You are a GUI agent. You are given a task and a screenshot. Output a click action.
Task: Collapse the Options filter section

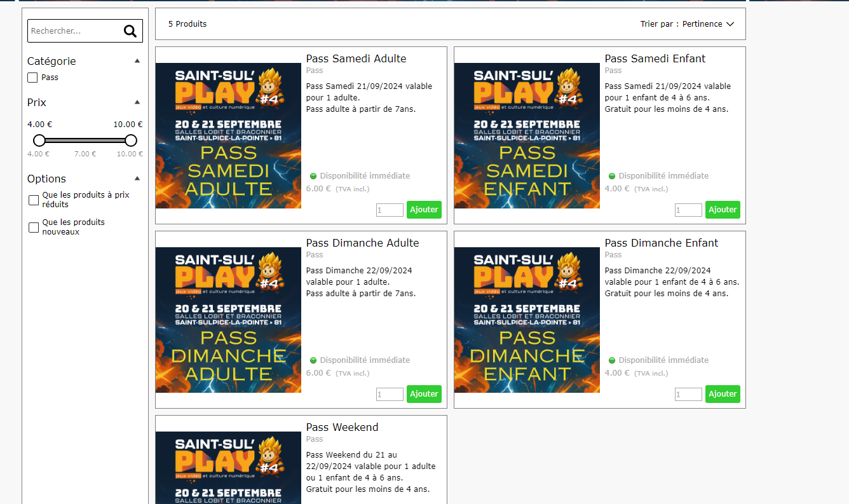137,179
